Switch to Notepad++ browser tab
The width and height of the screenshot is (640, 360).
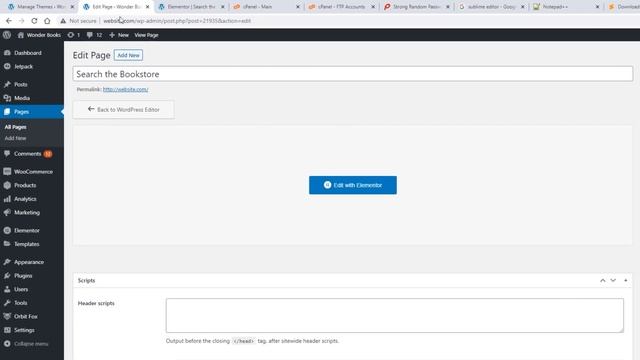(567, 7)
